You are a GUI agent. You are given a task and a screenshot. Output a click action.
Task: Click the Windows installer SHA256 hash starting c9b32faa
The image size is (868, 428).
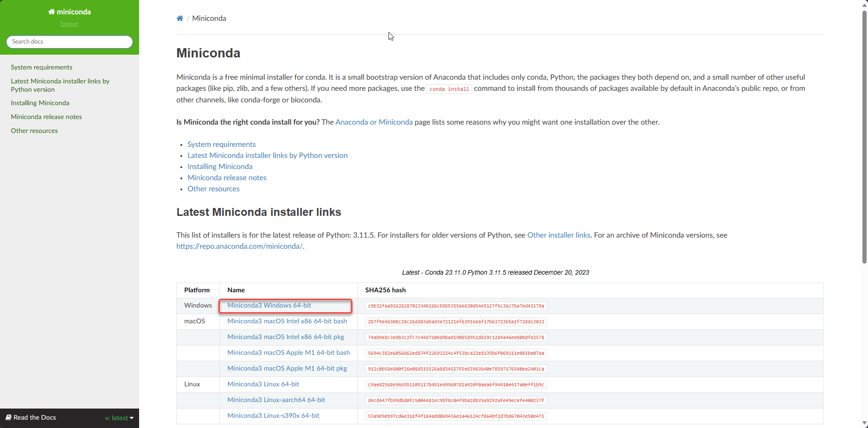456,306
